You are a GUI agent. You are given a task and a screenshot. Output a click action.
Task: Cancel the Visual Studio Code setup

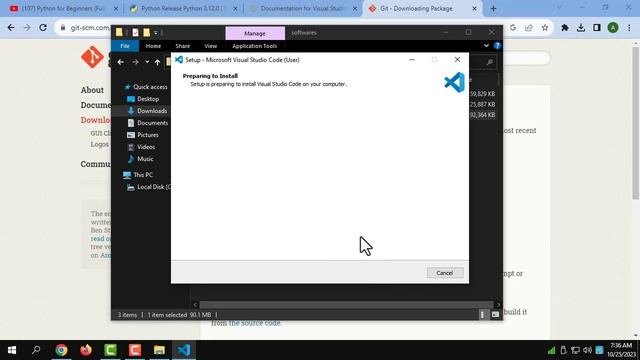445,273
